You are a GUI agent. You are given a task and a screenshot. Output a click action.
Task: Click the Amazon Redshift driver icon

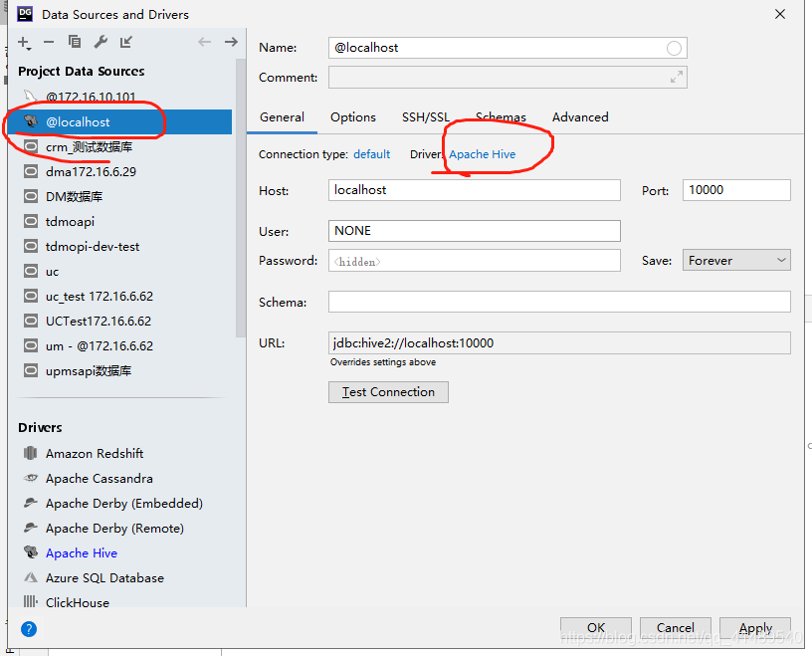pyautogui.click(x=31, y=453)
